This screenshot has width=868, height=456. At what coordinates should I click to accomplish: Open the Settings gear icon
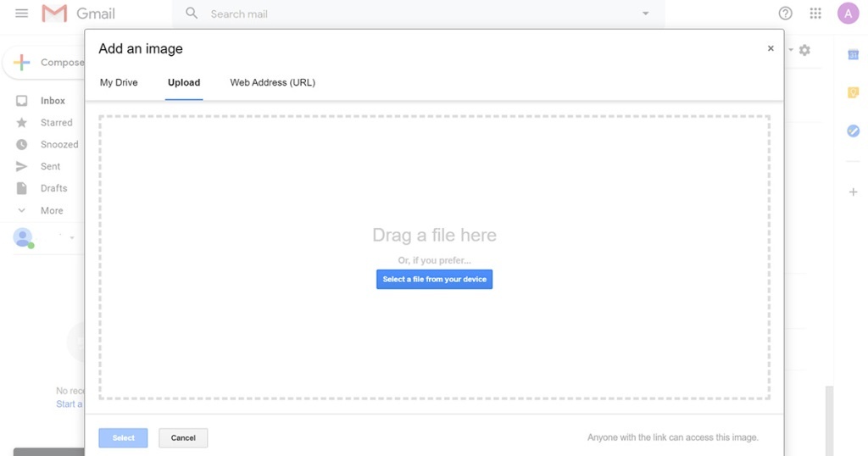(804, 51)
